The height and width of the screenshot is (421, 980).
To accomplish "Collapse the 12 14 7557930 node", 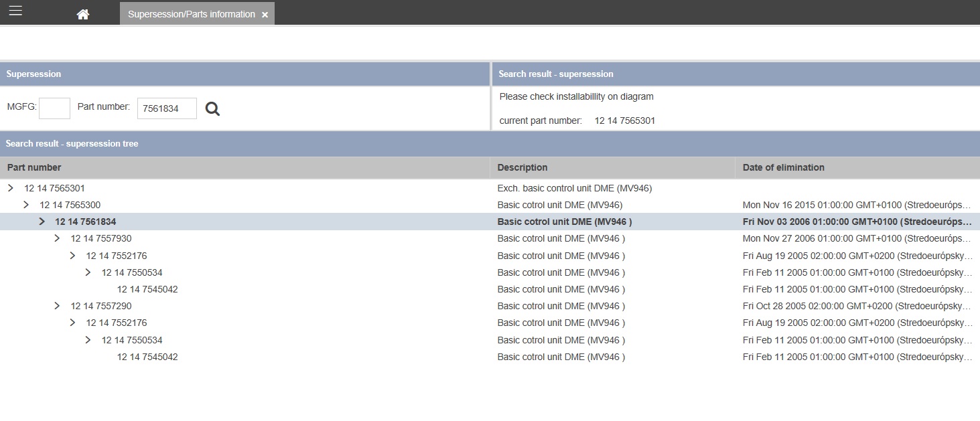I will click(x=57, y=238).
